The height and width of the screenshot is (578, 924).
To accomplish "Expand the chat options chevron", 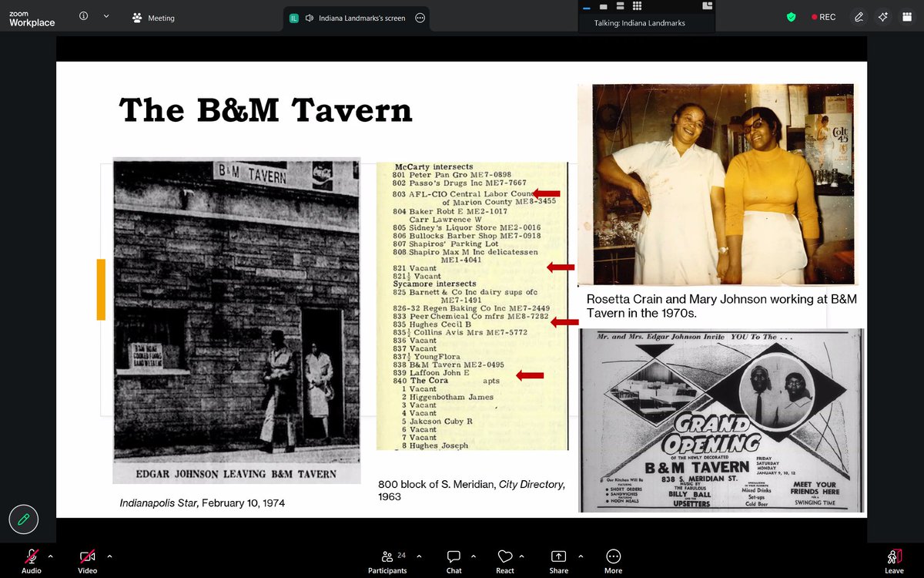I will click(473, 556).
